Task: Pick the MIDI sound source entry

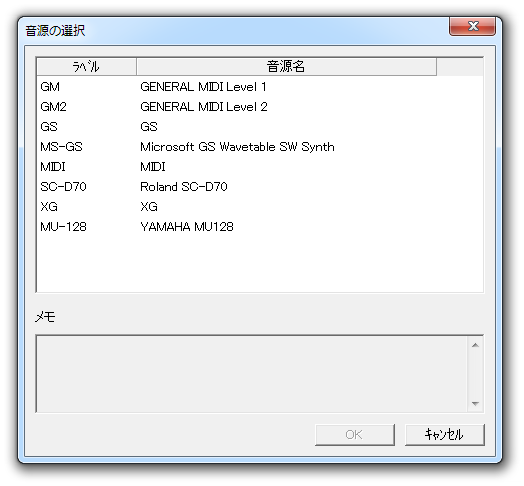Action: point(259,166)
